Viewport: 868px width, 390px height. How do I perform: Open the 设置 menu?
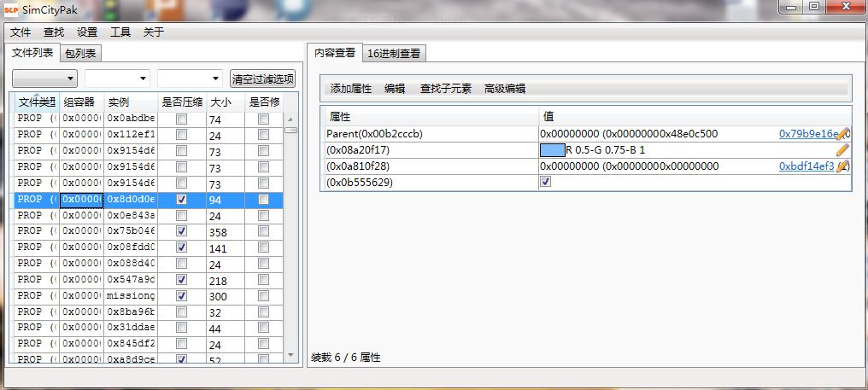coord(87,32)
